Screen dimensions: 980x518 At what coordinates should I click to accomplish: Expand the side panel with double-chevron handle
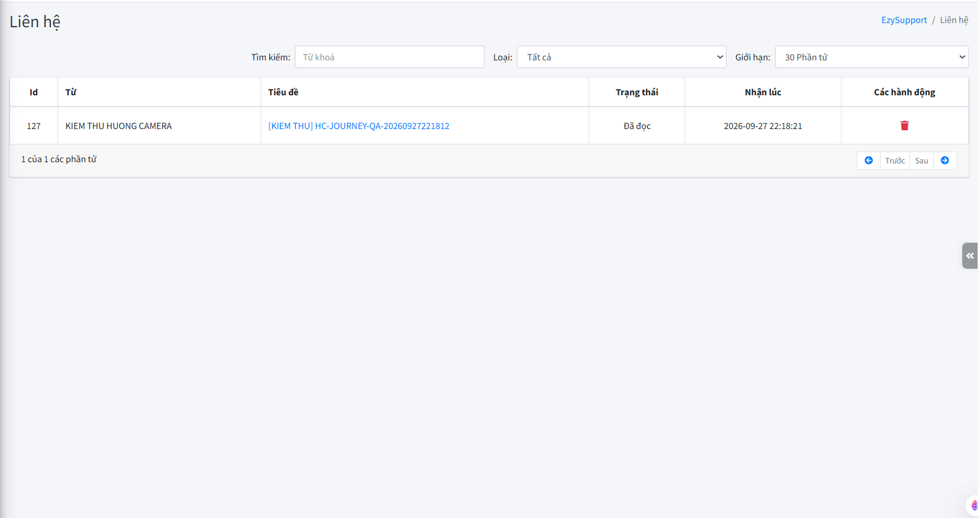pyautogui.click(x=970, y=256)
